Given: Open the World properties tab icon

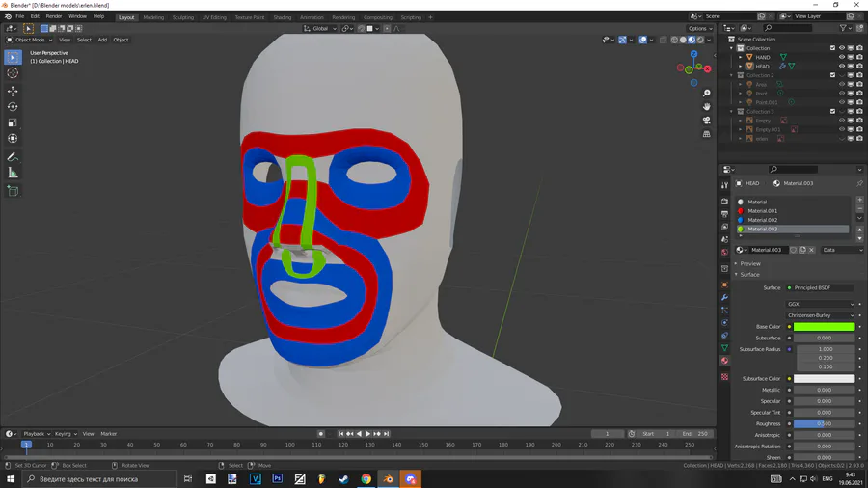Looking at the screenshot, I should 724,253.
